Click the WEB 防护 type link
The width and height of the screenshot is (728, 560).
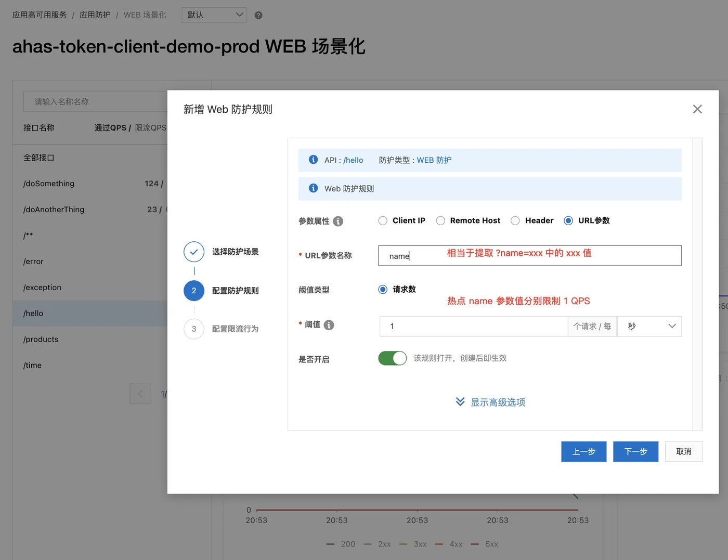[434, 160]
